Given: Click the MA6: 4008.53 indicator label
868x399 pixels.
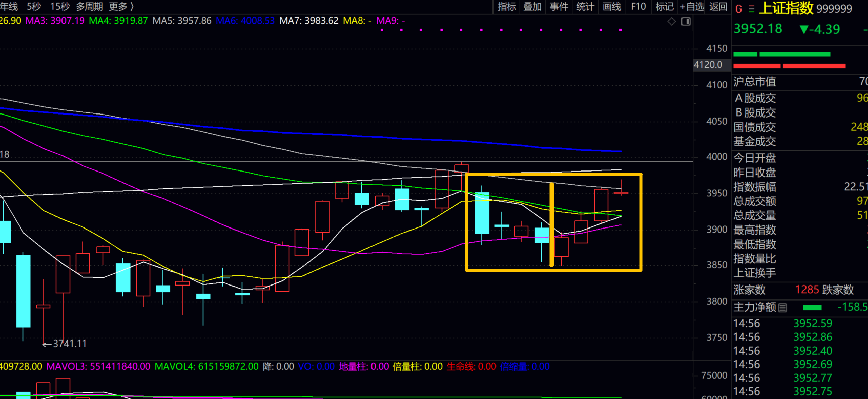Looking at the screenshot, I should 245,21.
